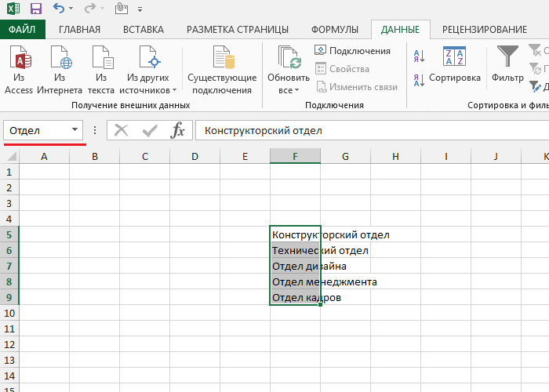Select the ДАННЫЕ tab

[400, 30]
